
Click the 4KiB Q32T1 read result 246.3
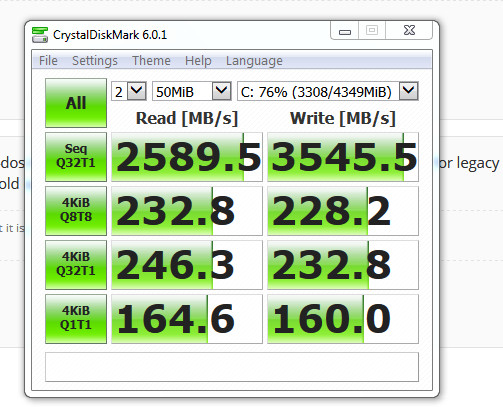click(x=187, y=265)
